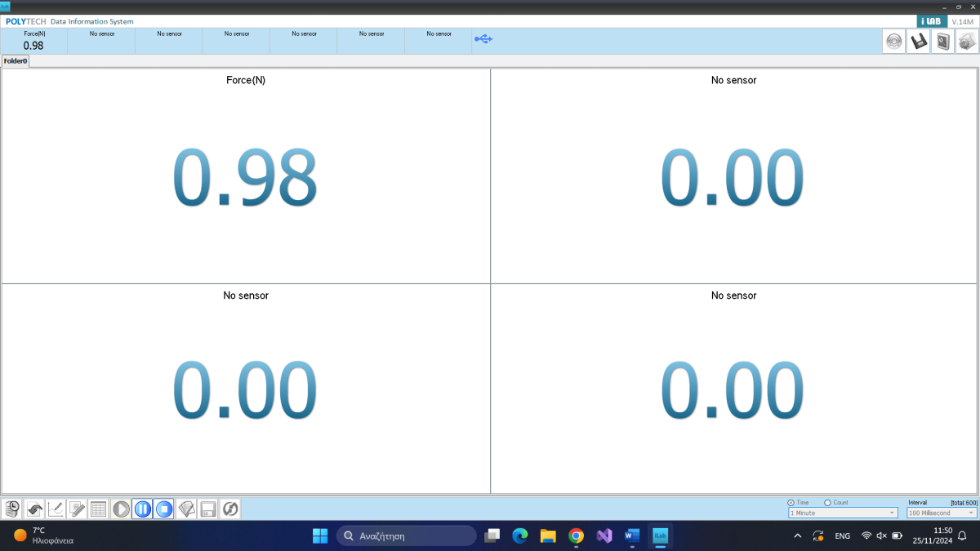This screenshot has height=551, width=980.
Task: Open the data table view icon
Action: (99, 509)
